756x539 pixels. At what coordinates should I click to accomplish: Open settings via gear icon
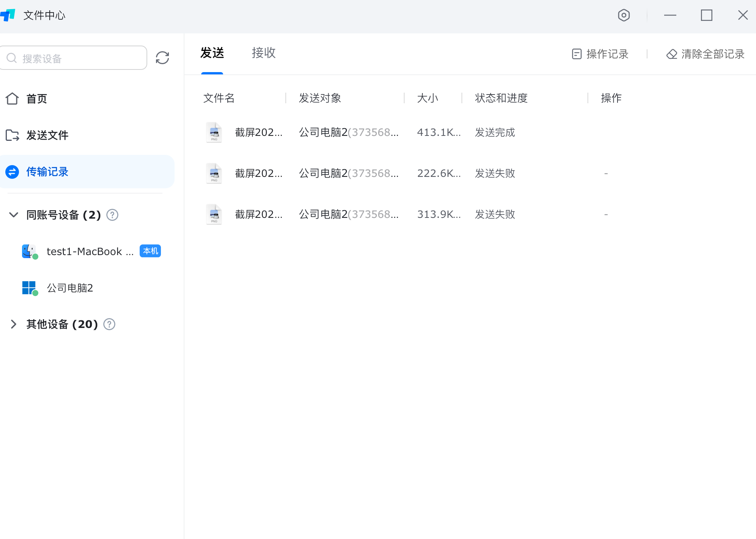tap(624, 15)
